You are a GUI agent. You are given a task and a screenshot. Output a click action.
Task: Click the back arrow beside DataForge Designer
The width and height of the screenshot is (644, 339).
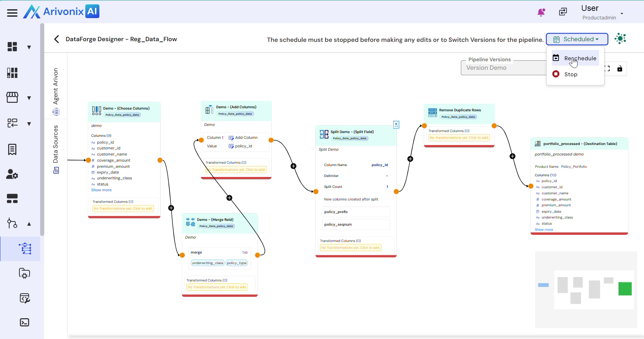pos(57,39)
